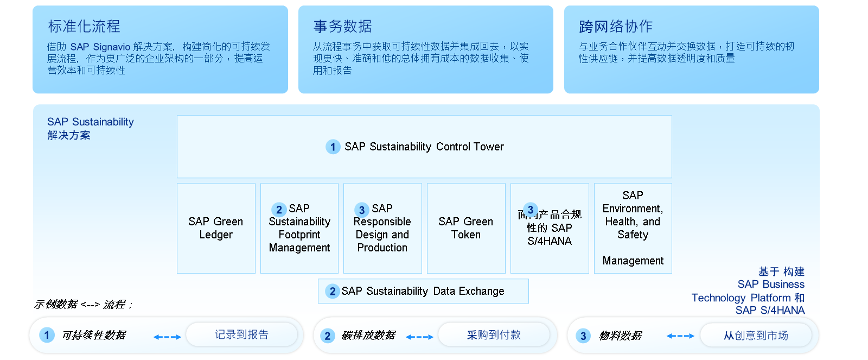Screen dimensions: 868x360
Task: Click the 跨网络协作 card
Action: 692,49
